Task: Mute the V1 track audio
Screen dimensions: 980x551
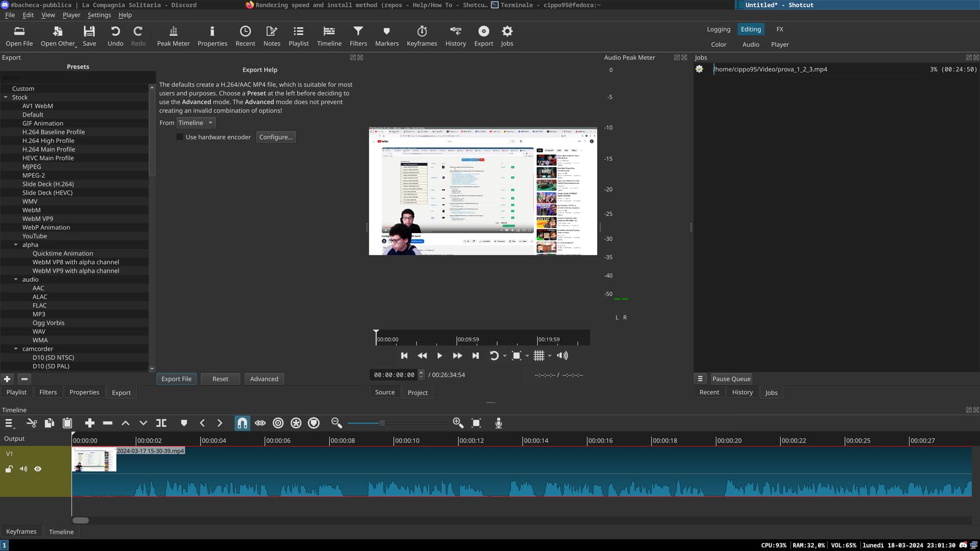Action: [x=23, y=468]
